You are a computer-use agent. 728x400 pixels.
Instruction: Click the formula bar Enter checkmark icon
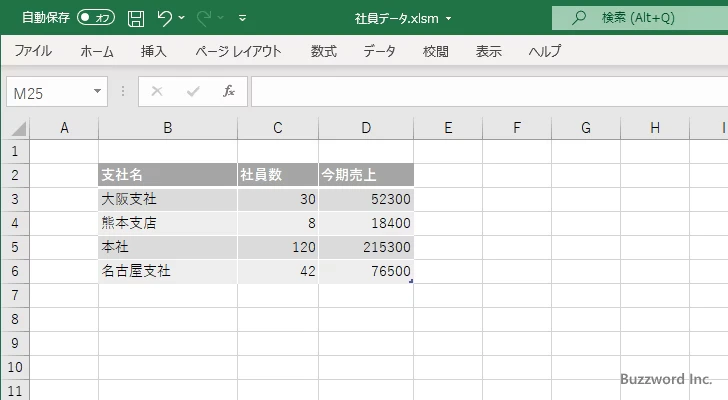pos(193,91)
